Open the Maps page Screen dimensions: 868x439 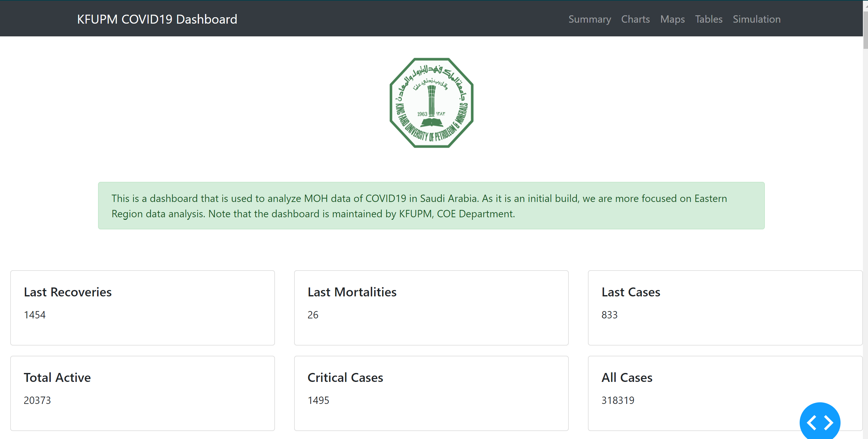click(x=672, y=19)
